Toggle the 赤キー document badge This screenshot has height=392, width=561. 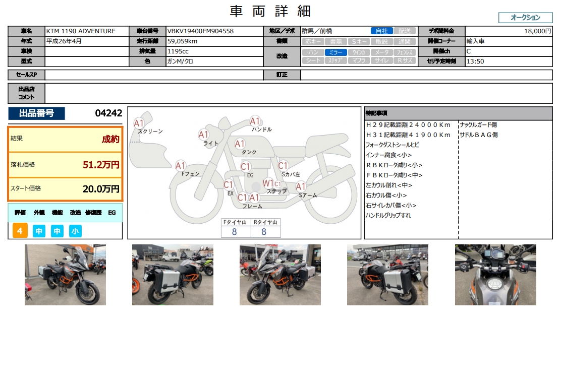[x=313, y=41]
